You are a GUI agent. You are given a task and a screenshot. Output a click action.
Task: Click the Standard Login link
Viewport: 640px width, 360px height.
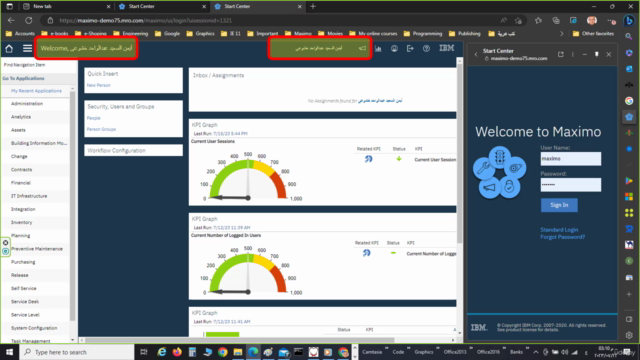[559, 230]
